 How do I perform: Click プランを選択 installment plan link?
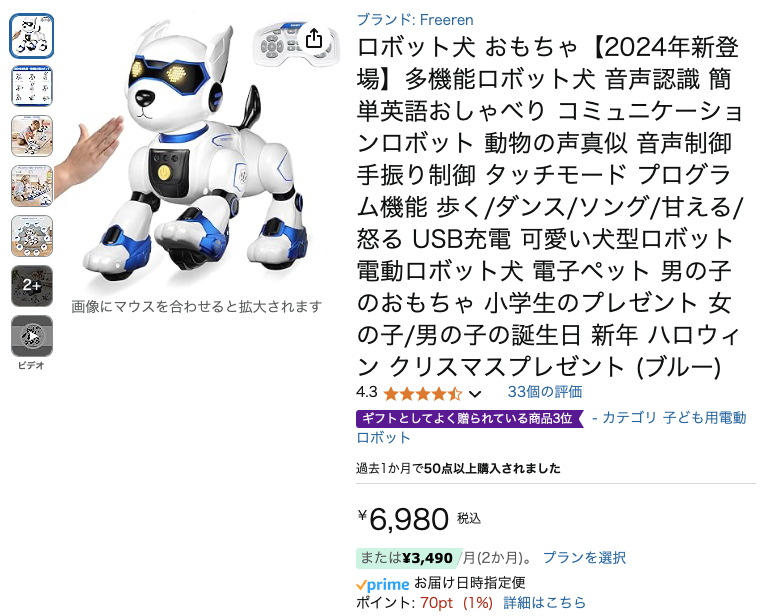pos(584,558)
